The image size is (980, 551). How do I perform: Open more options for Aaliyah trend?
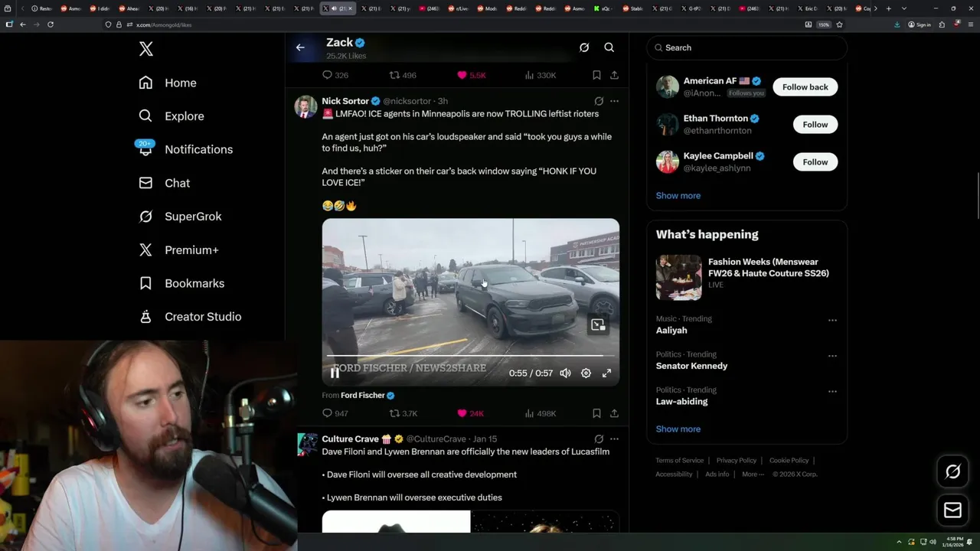pyautogui.click(x=832, y=321)
